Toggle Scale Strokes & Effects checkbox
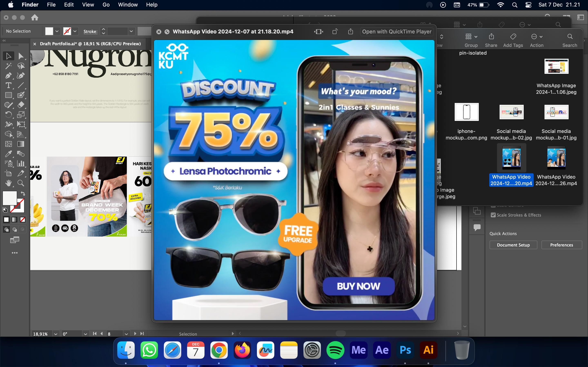The image size is (588, 367). coord(493,215)
